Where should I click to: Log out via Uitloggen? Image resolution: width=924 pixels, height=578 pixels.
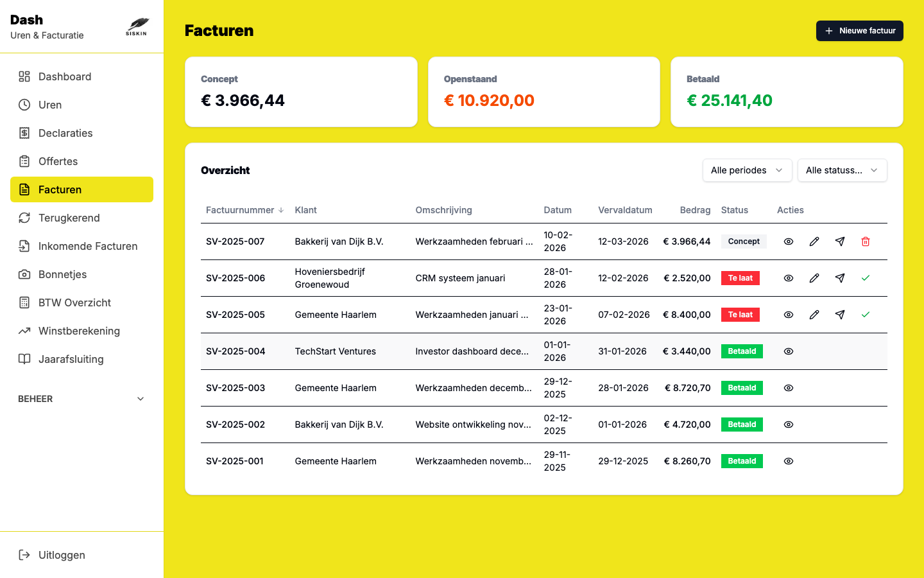62,555
